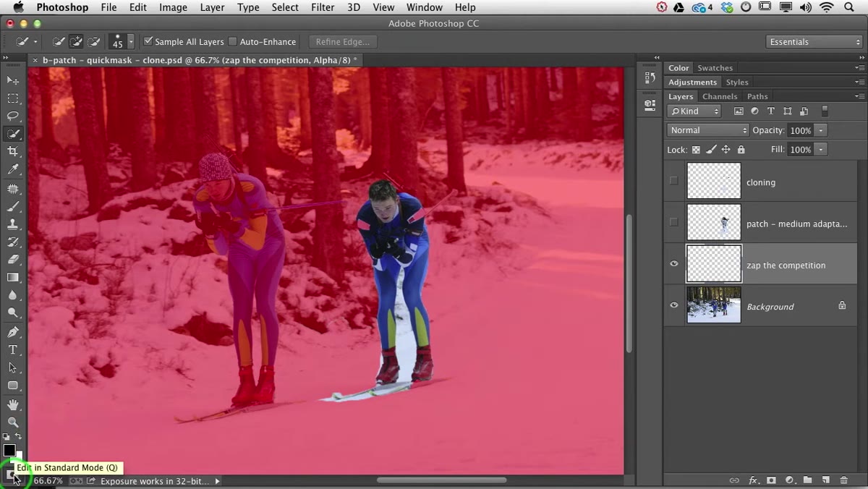Screen dimensions: 868x489
Task: Click Delete Layer trash icon
Action: pos(843,480)
